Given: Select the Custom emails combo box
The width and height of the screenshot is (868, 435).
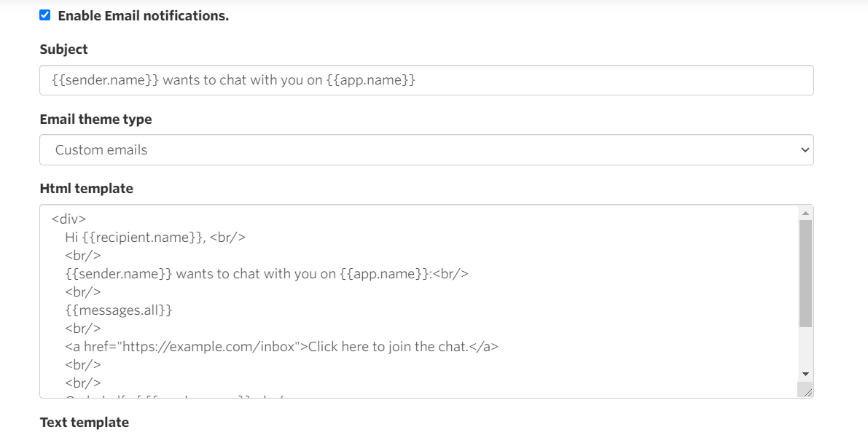Looking at the screenshot, I should click(x=426, y=149).
